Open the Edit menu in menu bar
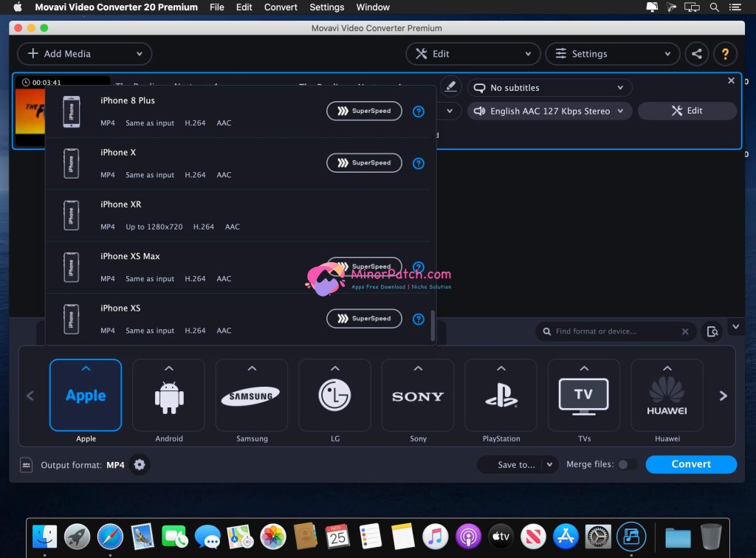The height and width of the screenshot is (558, 756). 244,7
